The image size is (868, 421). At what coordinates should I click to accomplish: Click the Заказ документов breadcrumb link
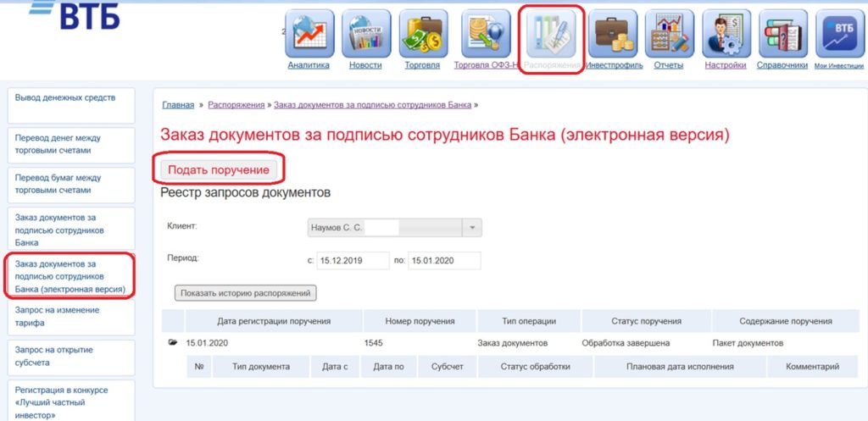[373, 105]
